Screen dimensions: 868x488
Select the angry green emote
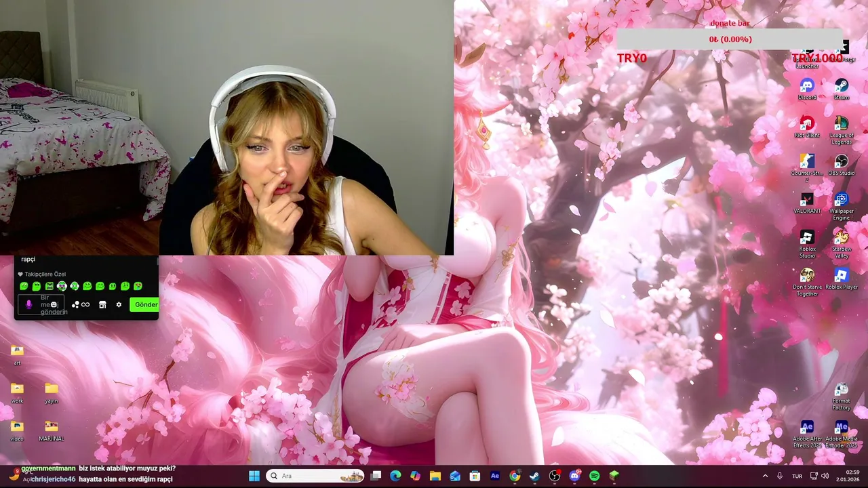[x=50, y=286]
